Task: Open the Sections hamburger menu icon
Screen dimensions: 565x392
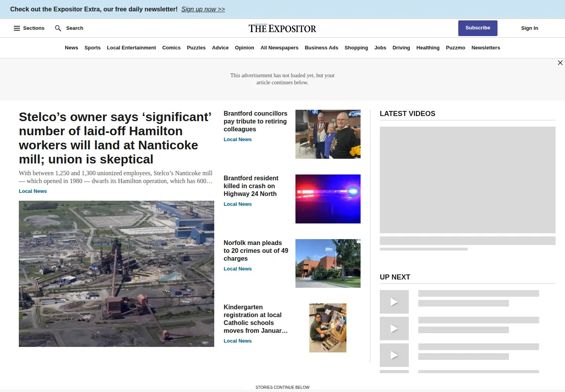Action: (17, 28)
